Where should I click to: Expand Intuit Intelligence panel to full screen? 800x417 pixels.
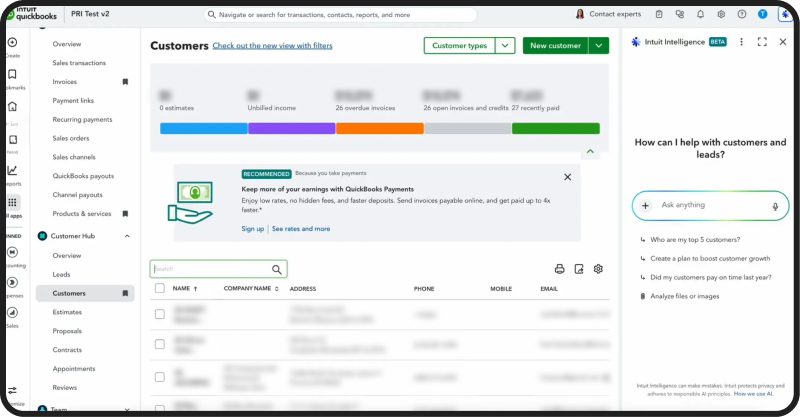[x=762, y=42]
